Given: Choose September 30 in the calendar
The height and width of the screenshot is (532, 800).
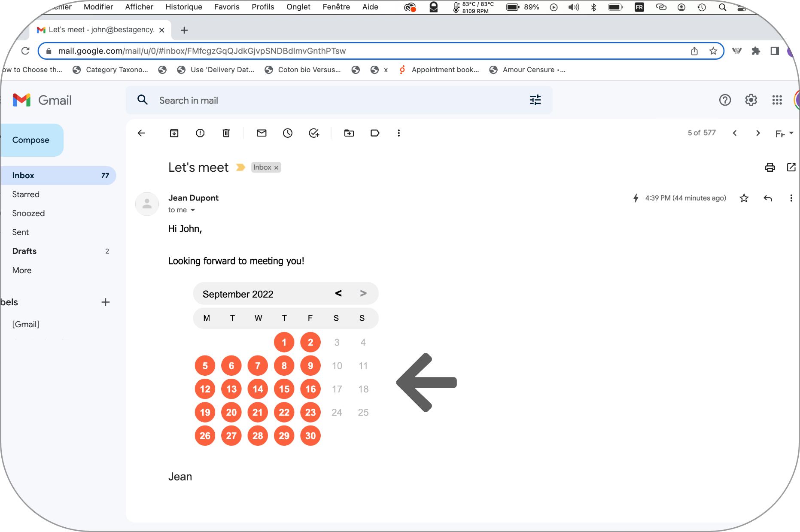Looking at the screenshot, I should tap(310, 436).
